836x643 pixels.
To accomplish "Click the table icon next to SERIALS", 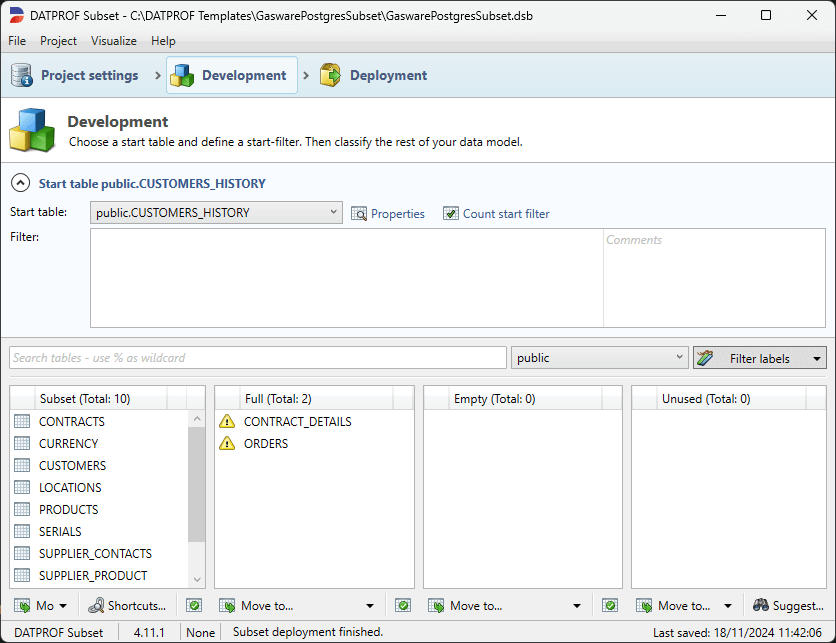I will [22, 532].
